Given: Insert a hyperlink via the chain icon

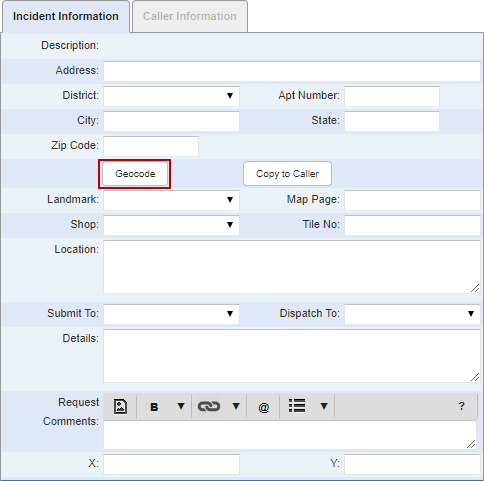Looking at the screenshot, I should pos(209,406).
